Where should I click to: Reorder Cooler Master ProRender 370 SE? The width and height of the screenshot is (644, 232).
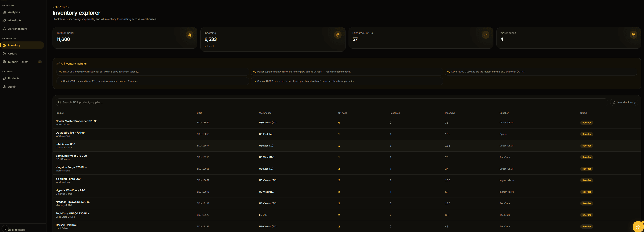(x=587, y=123)
